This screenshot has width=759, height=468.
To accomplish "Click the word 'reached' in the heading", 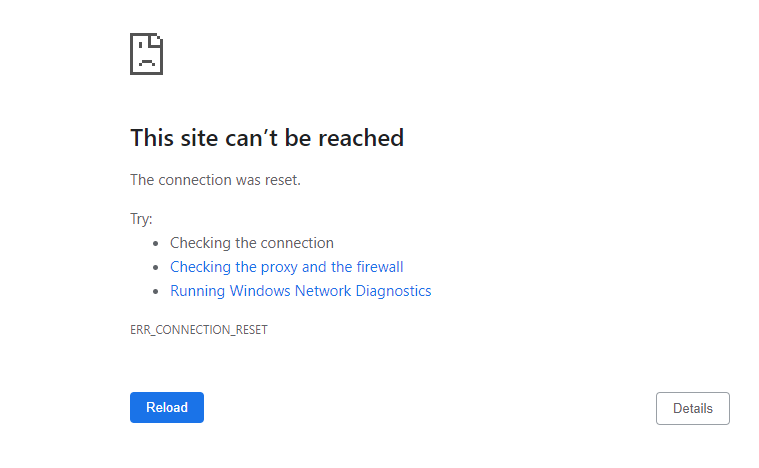I will tap(361, 138).
